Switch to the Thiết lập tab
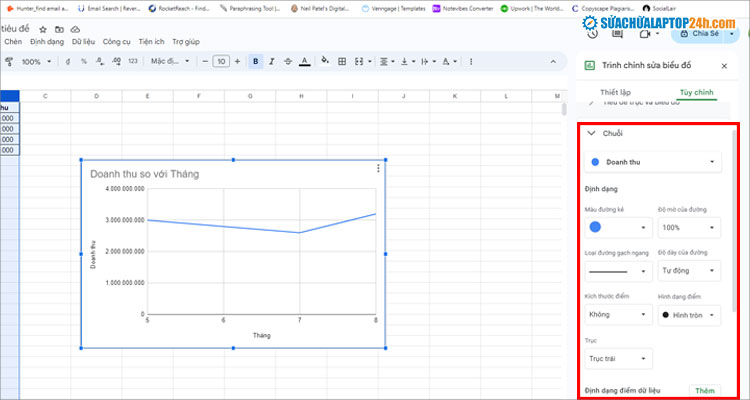Screen dimensions: 750x400 tap(615, 92)
